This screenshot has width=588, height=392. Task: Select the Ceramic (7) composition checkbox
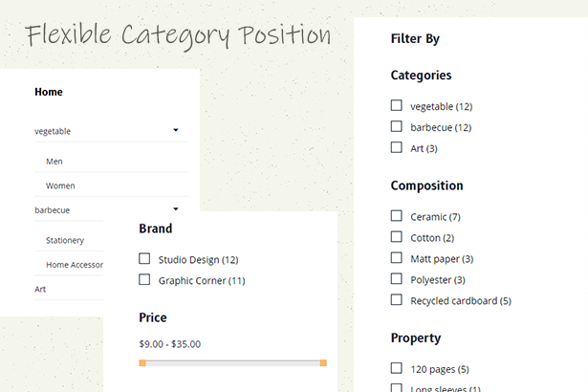[x=397, y=216]
